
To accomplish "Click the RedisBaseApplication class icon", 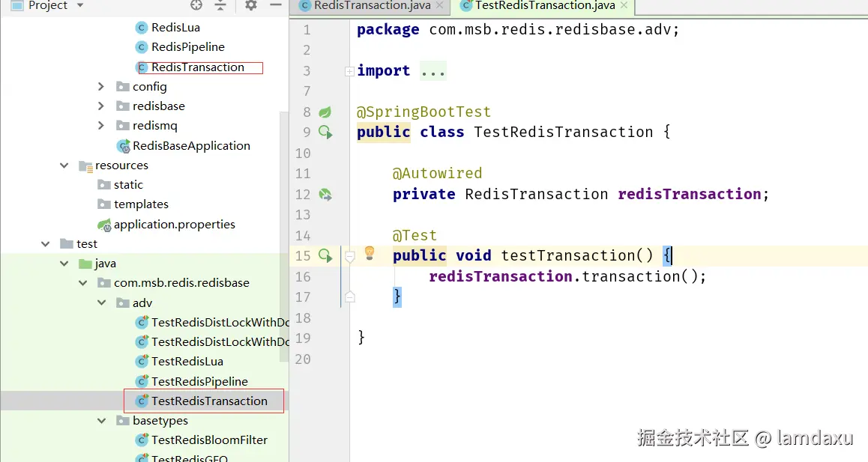I will click(x=123, y=146).
